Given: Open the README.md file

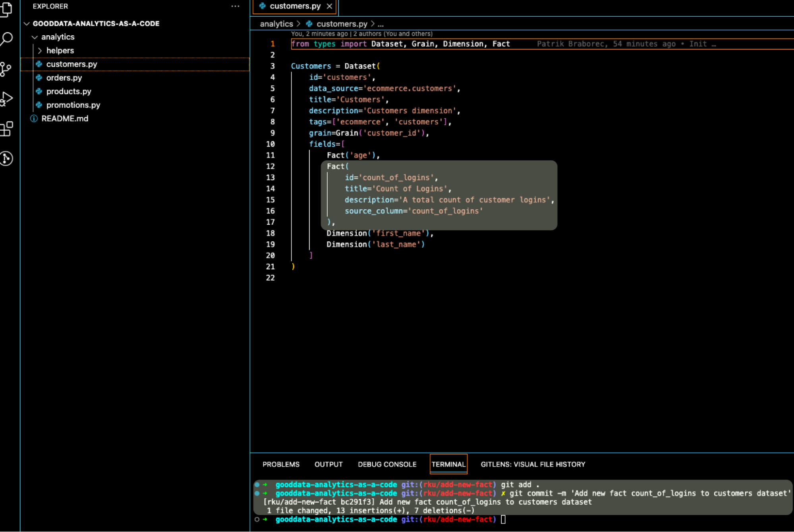Looking at the screenshot, I should pyautogui.click(x=65, y=118).
